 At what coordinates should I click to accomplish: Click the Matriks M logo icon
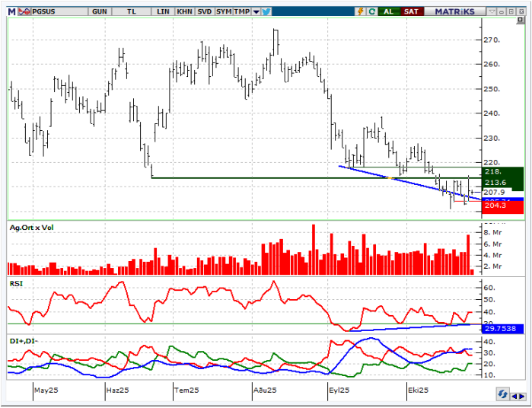pyautogui.click(x=11, y=11)
